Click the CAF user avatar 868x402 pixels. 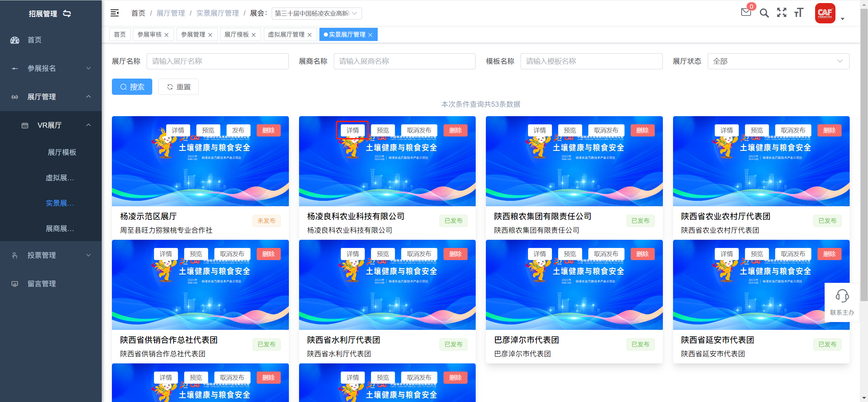pos(825,13)
